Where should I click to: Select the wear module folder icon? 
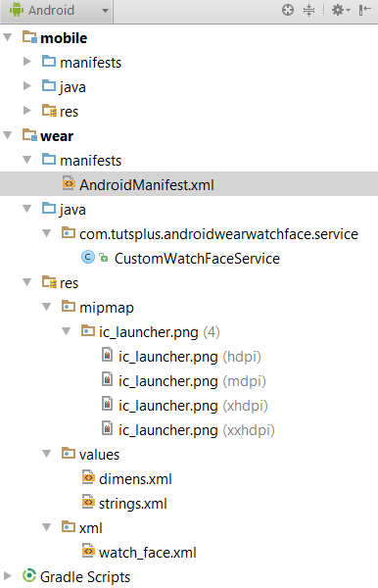click(x=29, y=135)
